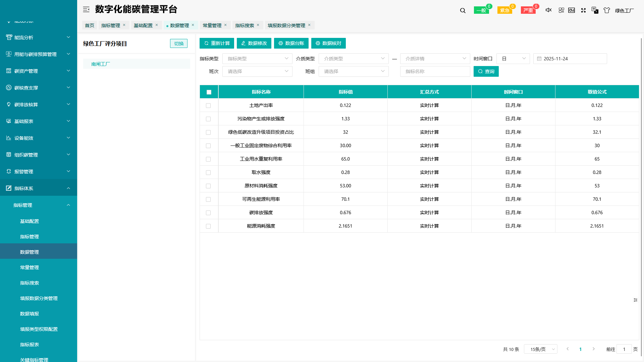Image resolution: width=644 pixels, height=362 pixels.
Task: Select the checkbox beside 碳排放强度
Action: [209, 213]
